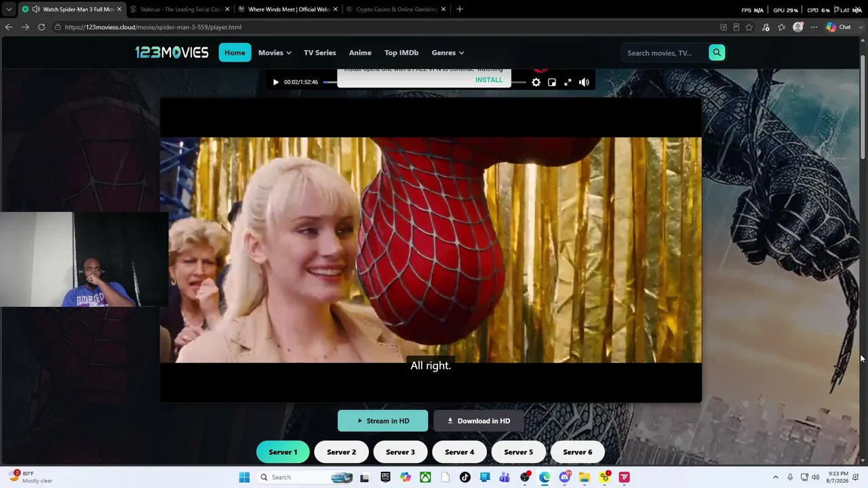Image resolution: width=868 pixels, height=488 pixels.
Task: Switch to the Stake.us tab
Action: coord(180,9)
